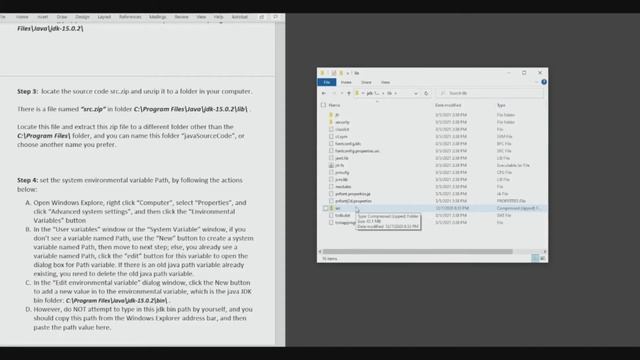
Task: Open Comments icon in Word ribbon
Action: tap(276, 17)
